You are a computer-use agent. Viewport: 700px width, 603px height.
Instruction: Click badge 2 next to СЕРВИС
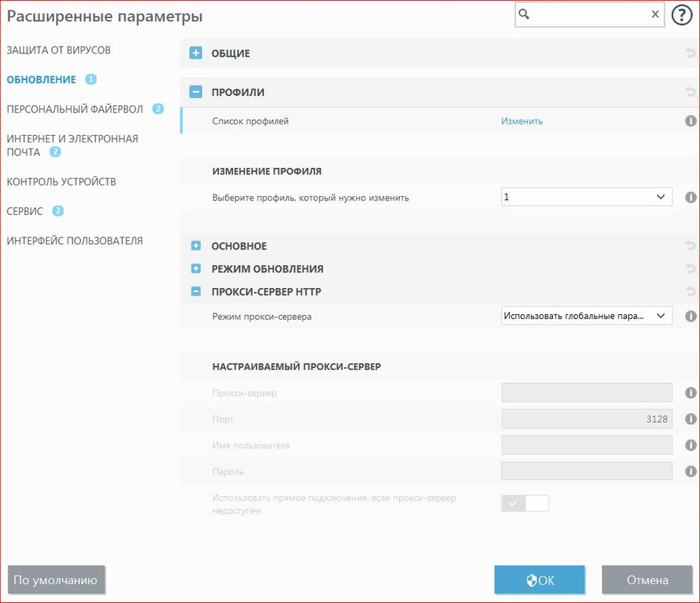pyautogui.click(x=58, y=211)
